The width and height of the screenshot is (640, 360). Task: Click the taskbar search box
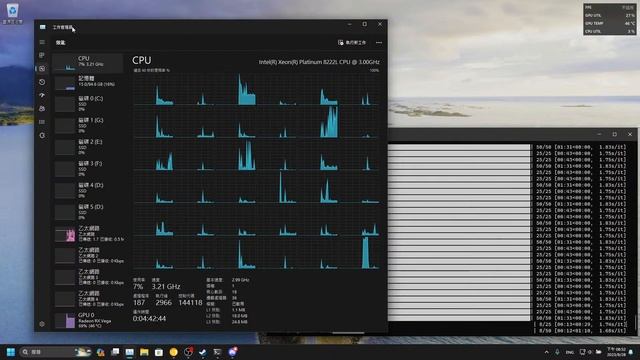coord(56,352)
